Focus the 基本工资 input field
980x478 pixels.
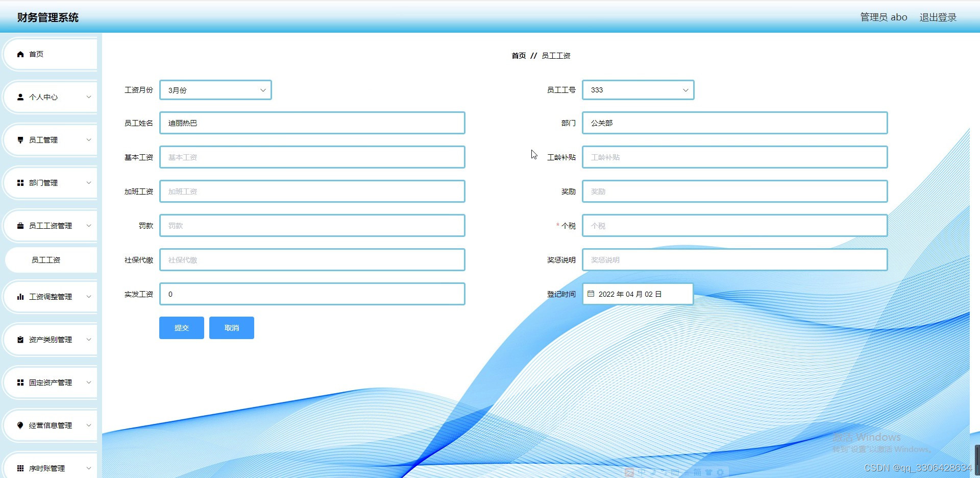pyautogui.click(x=312, y=157)
